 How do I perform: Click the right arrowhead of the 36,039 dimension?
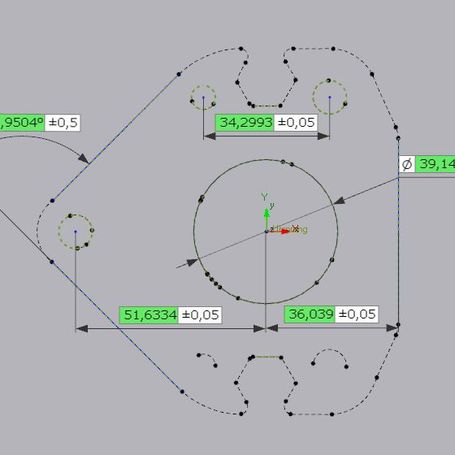click(392, 328)
